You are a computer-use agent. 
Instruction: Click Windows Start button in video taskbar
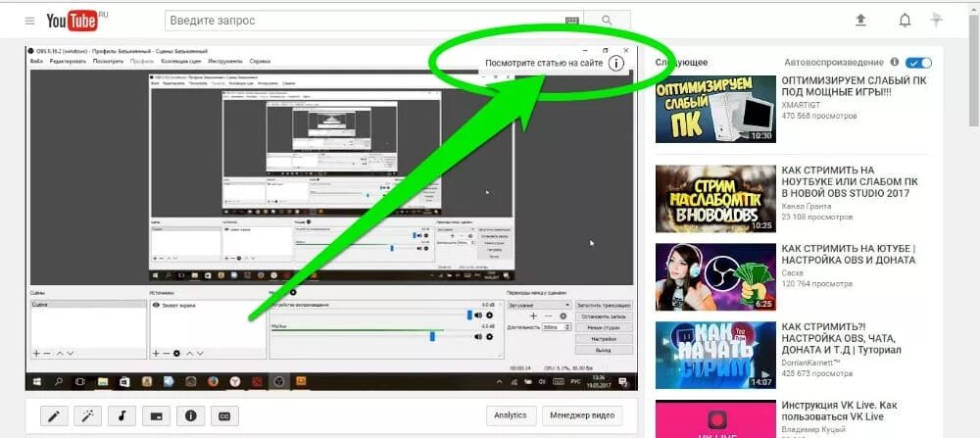point(36,382)
